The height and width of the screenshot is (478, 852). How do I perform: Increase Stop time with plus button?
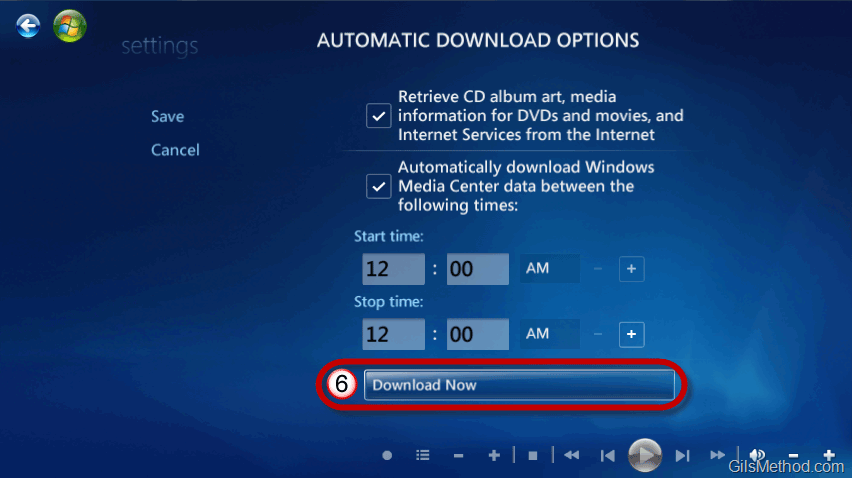pos(631,334)
